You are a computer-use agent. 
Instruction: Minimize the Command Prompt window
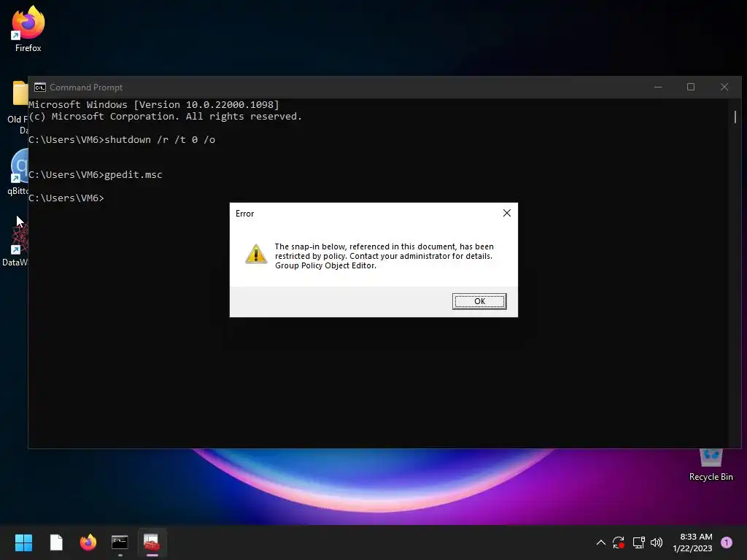658,87
